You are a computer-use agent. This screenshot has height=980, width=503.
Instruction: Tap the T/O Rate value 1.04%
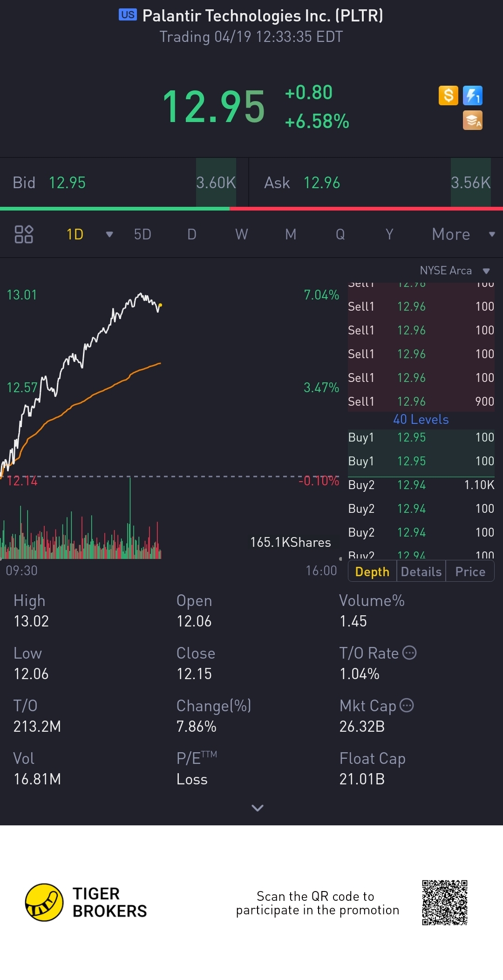point(359,674)
